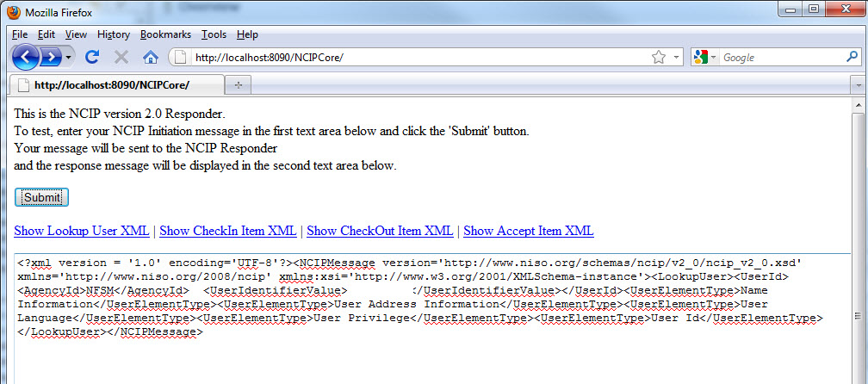Click the Submit button
The width and height of the screenshot is (868, 384).
tap(41, 197)
